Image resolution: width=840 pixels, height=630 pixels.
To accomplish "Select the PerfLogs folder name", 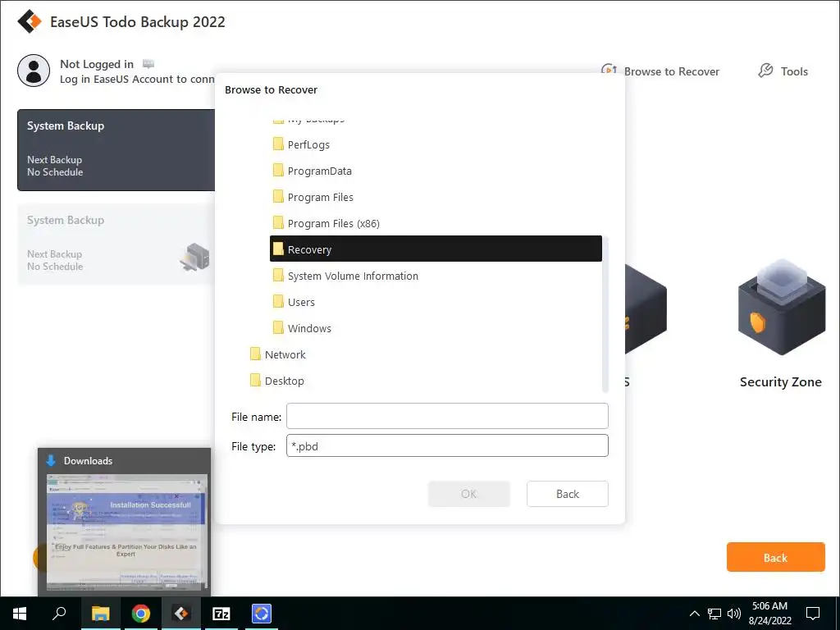I will tap(308, 144).
